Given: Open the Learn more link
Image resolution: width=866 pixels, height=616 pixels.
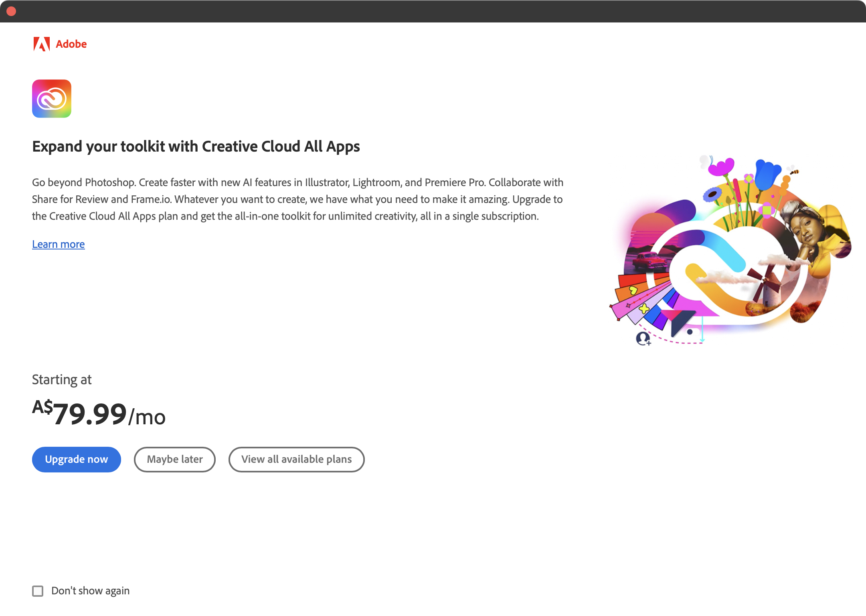Looking at the screenshot, I should [x=58, y=244].
